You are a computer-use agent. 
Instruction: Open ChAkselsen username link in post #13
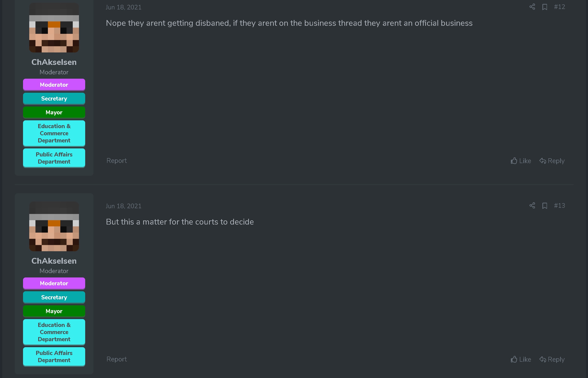54,261
